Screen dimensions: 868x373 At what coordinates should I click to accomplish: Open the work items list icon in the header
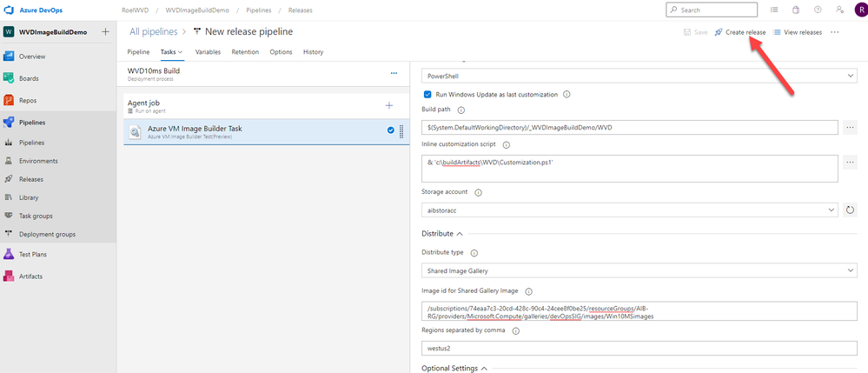(x=774, y=10)
